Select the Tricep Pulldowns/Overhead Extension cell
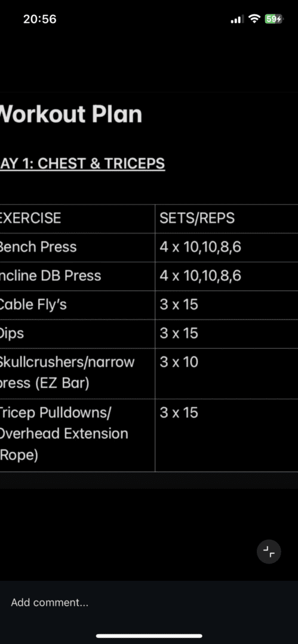The width and height of the screenshot is (298, 644). click(x=78, y=435)
